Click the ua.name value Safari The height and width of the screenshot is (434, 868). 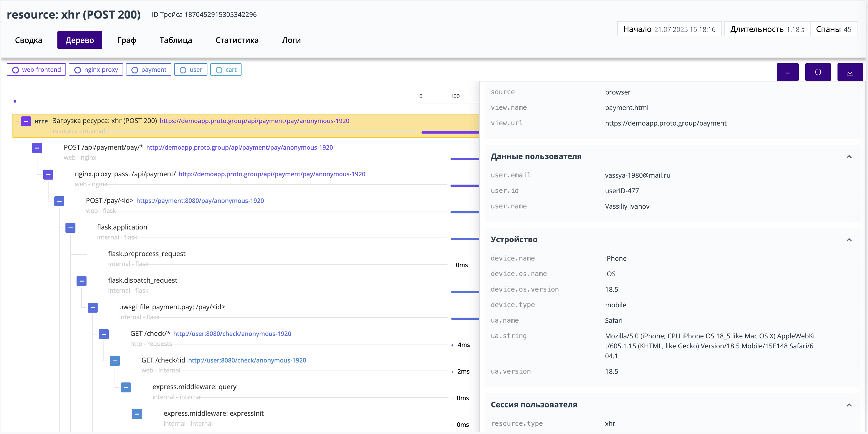[614, 320]
